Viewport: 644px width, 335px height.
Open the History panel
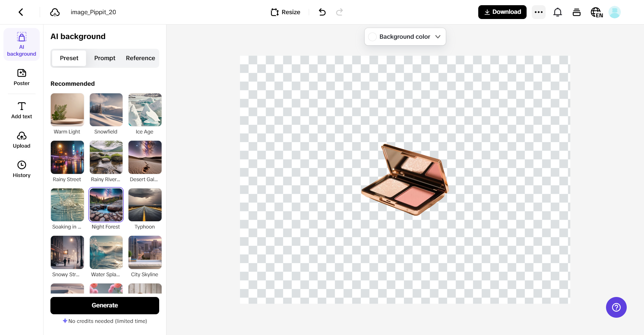21,169
